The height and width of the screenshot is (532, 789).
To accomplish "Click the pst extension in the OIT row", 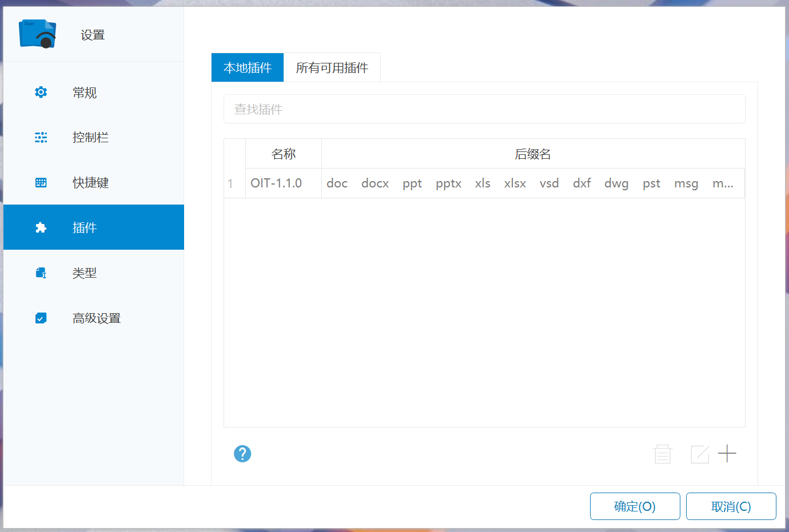I will 651,184.
